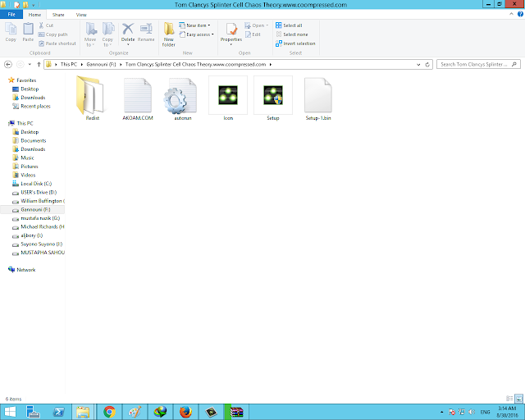This screenshot has height=420, width=525.
Task: Click the Paste shortcut command
Action: (57, 43)
